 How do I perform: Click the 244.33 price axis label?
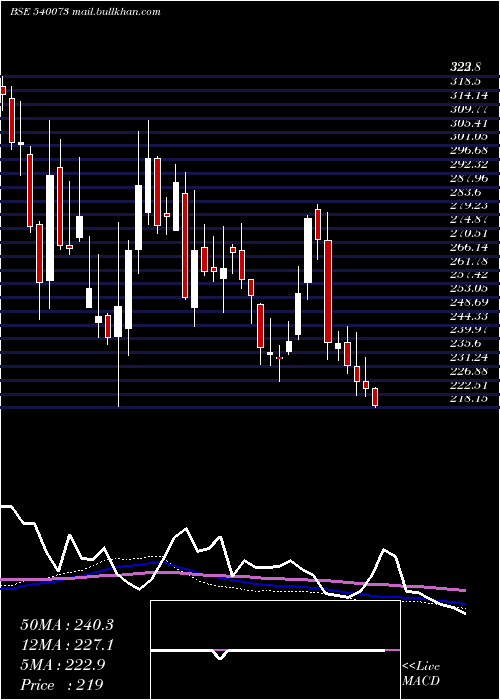(469, 316)
